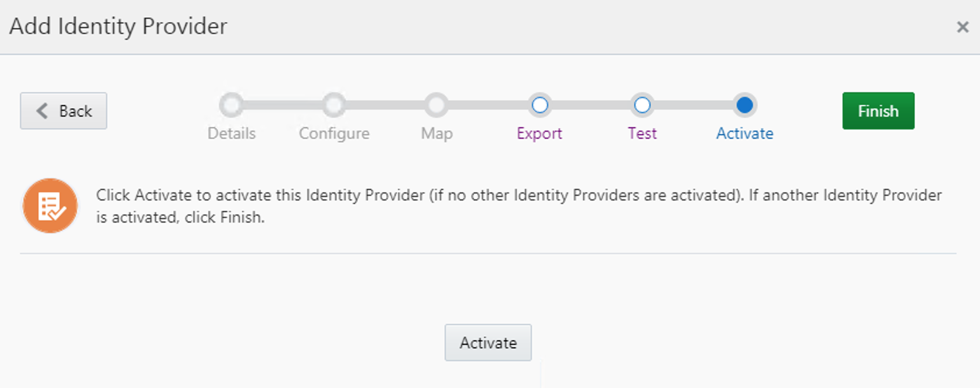Click the Configure step label
The height and width of the screenshot is (388, 980).
(334, 133)
